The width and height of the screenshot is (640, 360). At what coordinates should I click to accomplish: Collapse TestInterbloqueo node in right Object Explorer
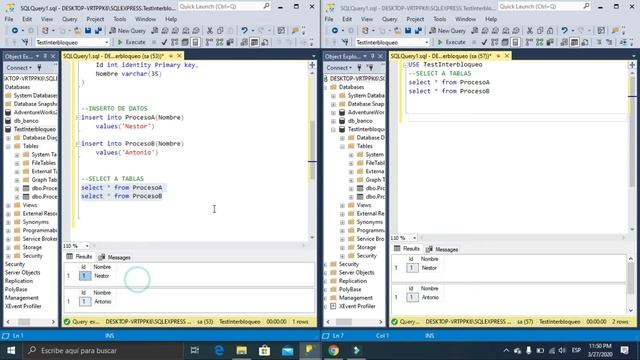333,129
